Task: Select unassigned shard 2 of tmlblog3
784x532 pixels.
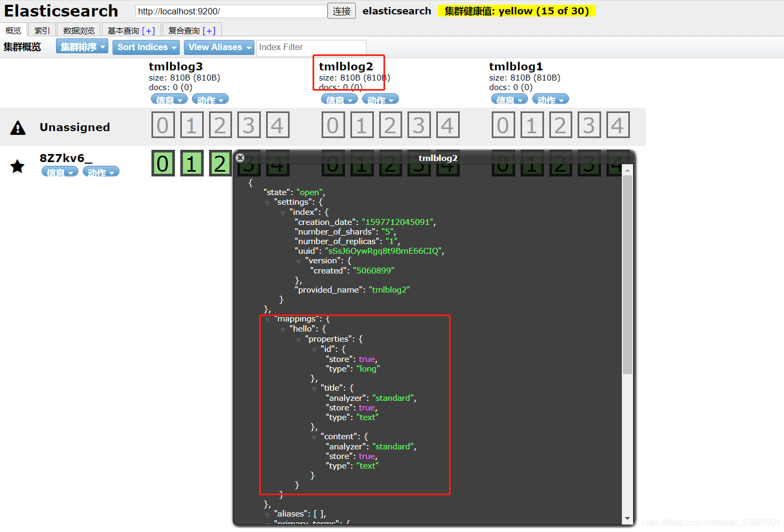Action: point(220,125)
